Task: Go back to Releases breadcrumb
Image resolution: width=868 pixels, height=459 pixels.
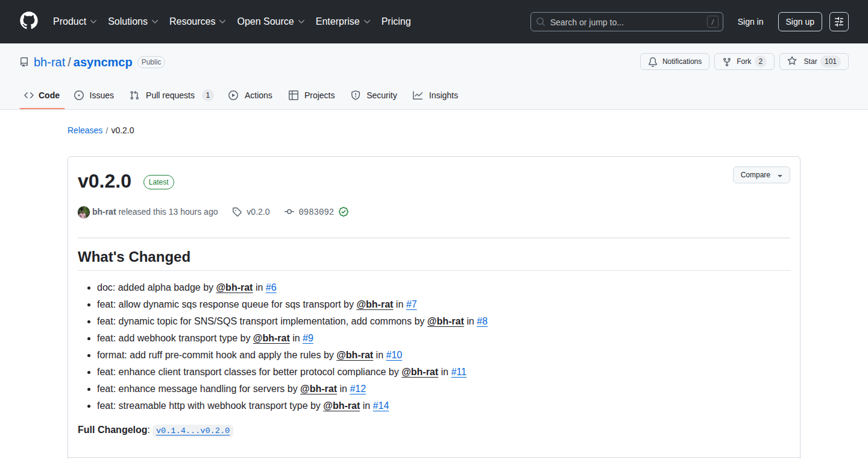Action: point(85,130)
